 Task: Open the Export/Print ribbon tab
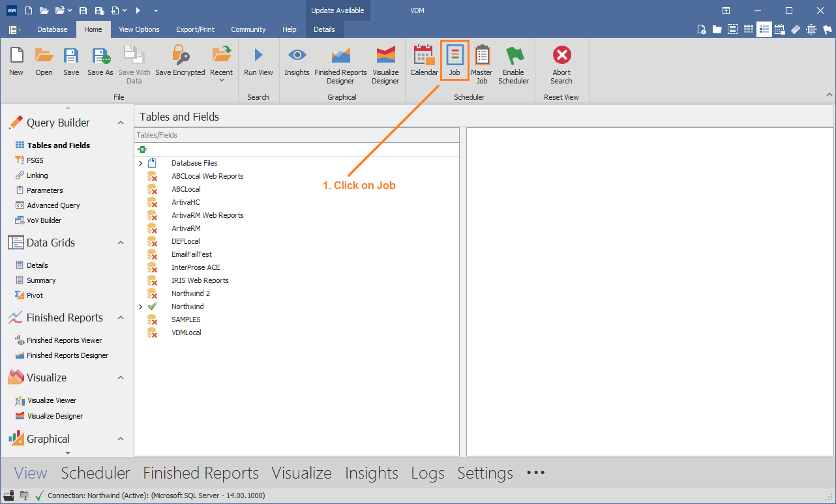[195, 29]
